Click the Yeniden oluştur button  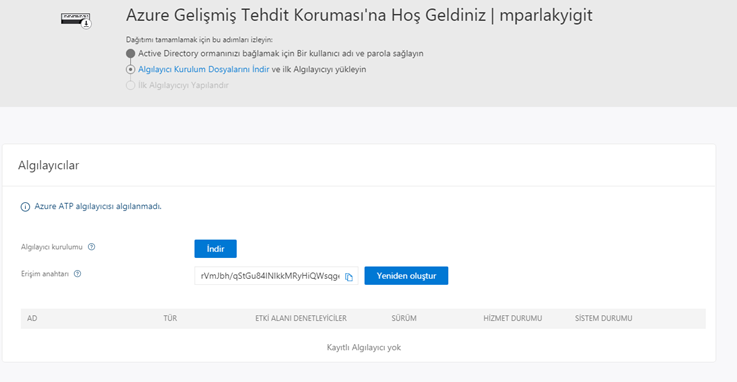[406, 276]
